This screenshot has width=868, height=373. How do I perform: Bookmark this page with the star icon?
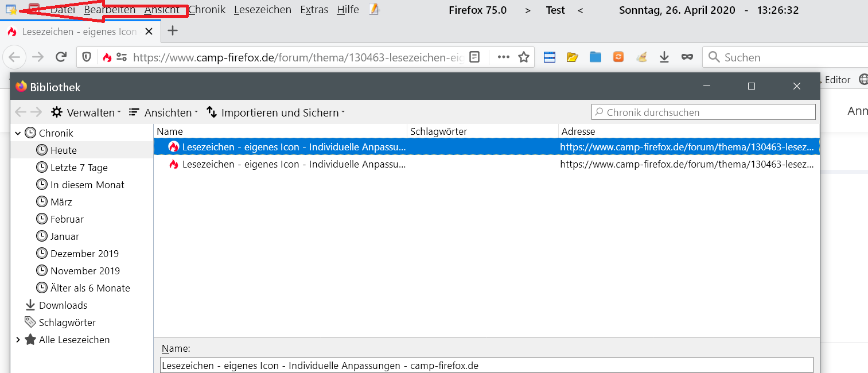pyautogui.click(x=523, y=57)
